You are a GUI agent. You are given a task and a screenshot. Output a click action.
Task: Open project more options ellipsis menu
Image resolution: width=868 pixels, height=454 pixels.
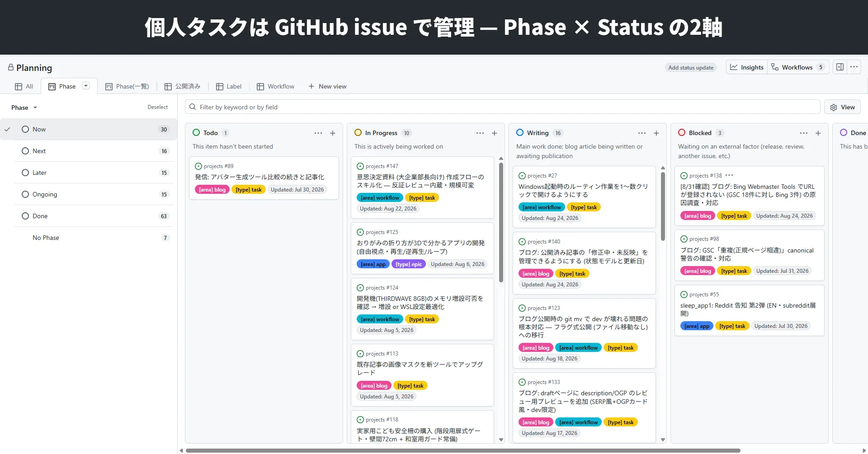854,67
